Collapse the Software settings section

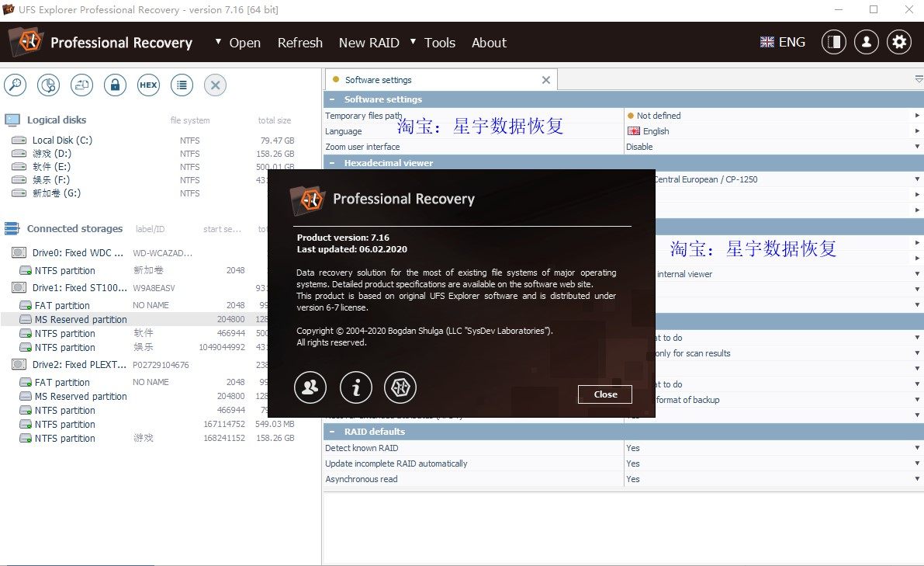click(x=332, y=99)
